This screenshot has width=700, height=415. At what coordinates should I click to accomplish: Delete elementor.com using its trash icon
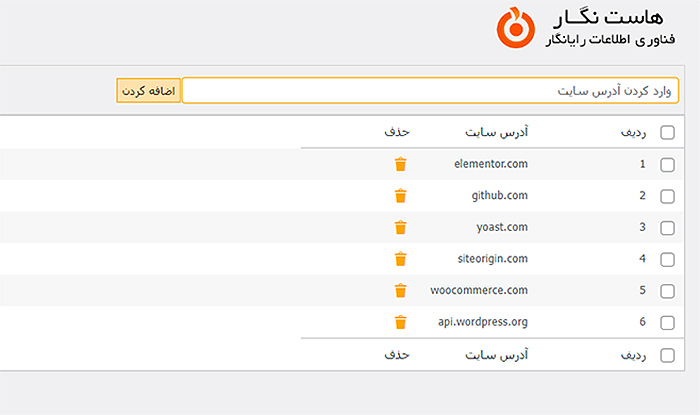point(401,164)
